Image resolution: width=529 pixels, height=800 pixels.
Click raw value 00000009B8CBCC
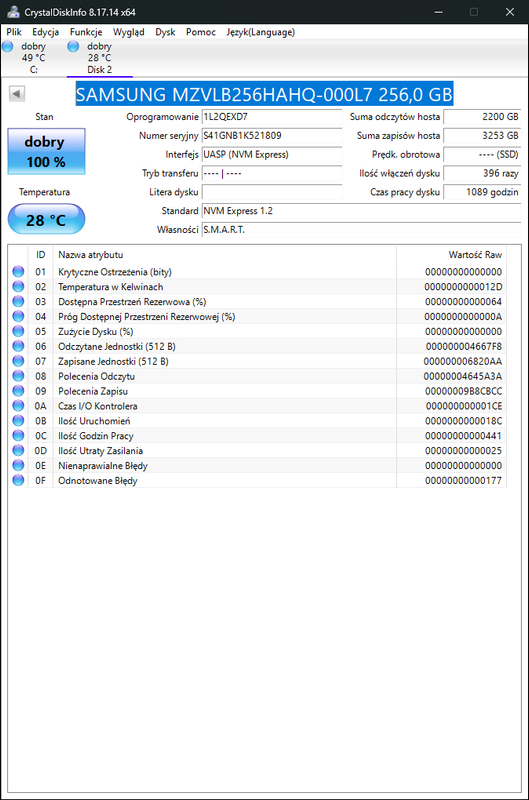(463, 391)
